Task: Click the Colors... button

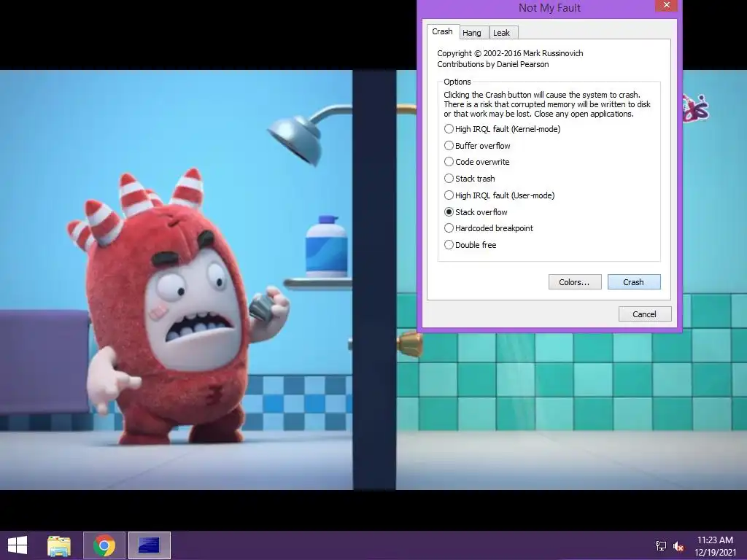Action: (x=575, y=282)
